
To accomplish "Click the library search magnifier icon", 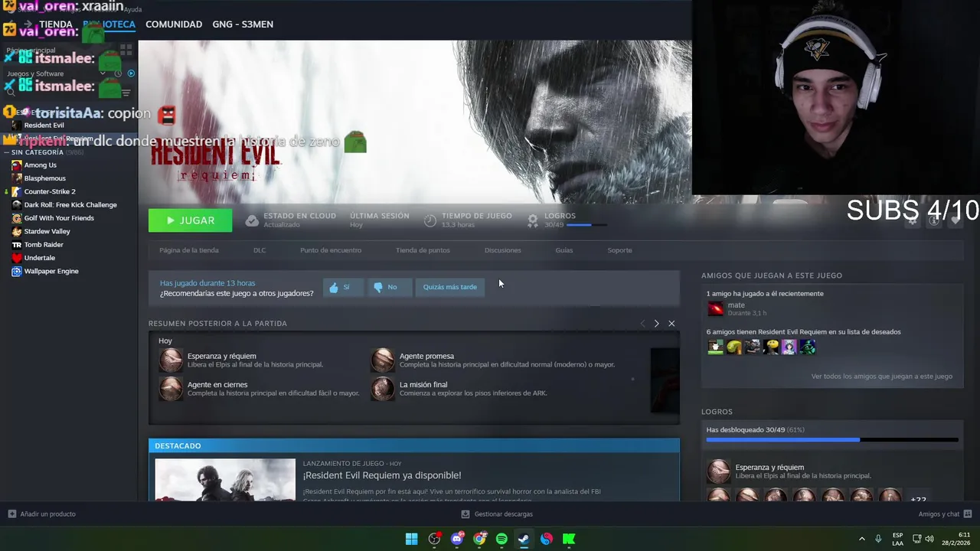I will click(11, 92).
